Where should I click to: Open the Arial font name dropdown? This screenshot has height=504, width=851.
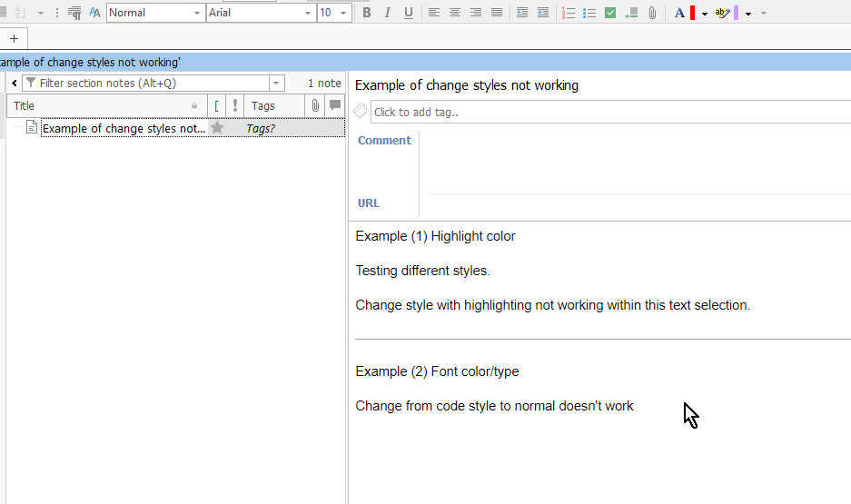pos(308,13)
